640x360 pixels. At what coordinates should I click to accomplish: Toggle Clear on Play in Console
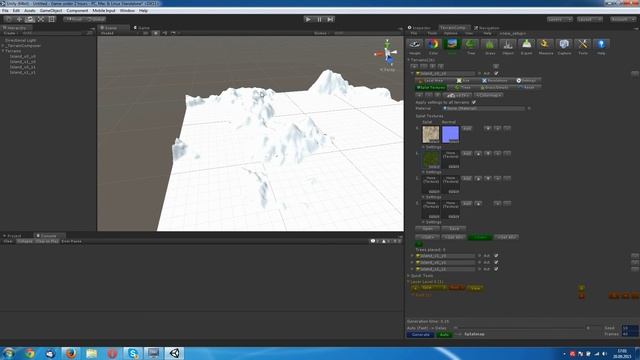point(47,241)
